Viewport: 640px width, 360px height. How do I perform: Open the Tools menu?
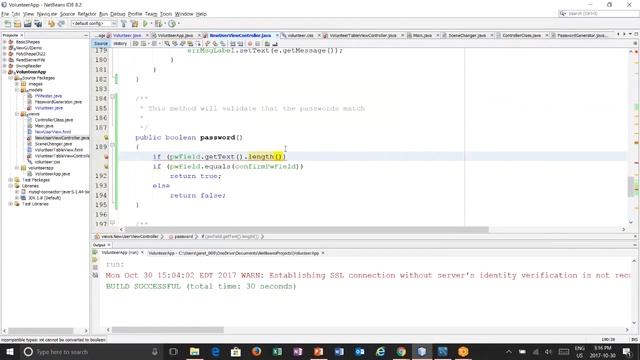point(166,14)
